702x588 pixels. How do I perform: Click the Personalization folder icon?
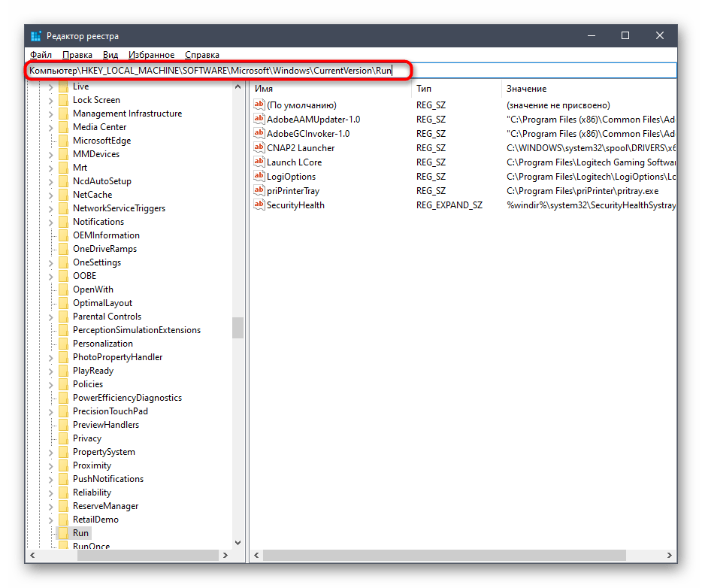click(64, 344)
